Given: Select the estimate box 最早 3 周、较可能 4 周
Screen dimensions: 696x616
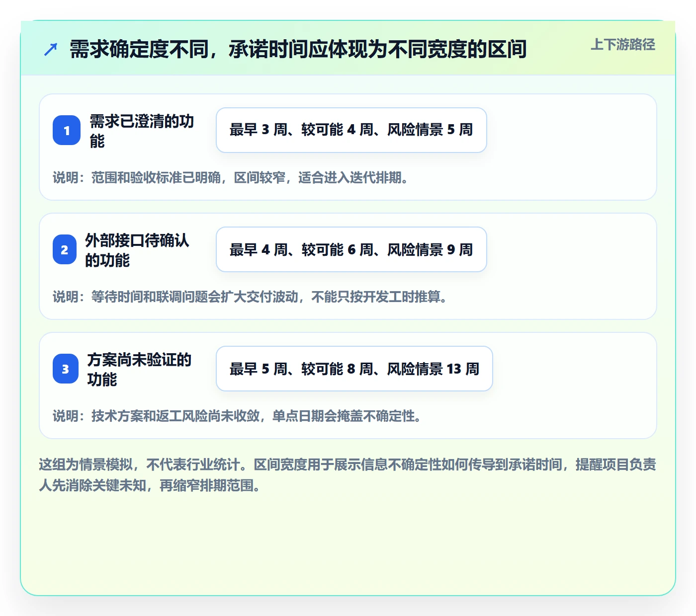Looking at the screenshot, I should click(351, 130).
